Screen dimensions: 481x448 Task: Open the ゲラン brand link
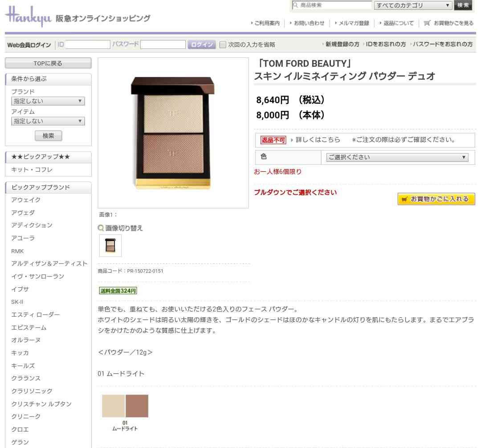pyautogui.click(x=20, y=442)
